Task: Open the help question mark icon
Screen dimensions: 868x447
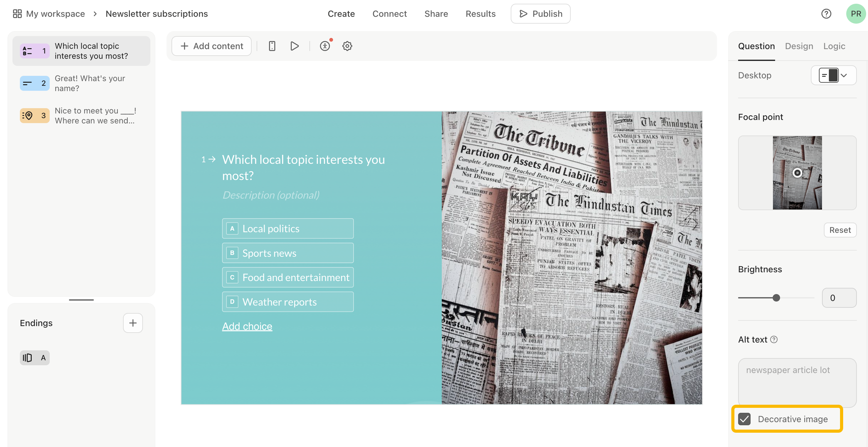Action: coord(826,14)
